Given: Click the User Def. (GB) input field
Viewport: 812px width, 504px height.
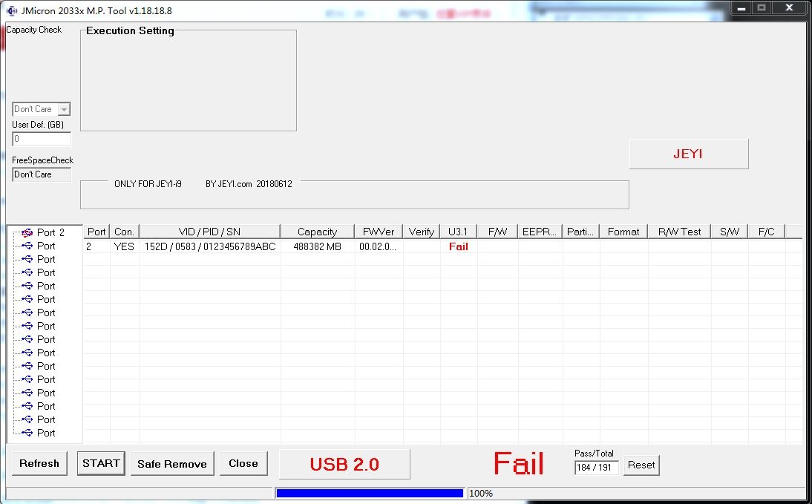Looking at the screenshot, I should [x=42, y=139].
